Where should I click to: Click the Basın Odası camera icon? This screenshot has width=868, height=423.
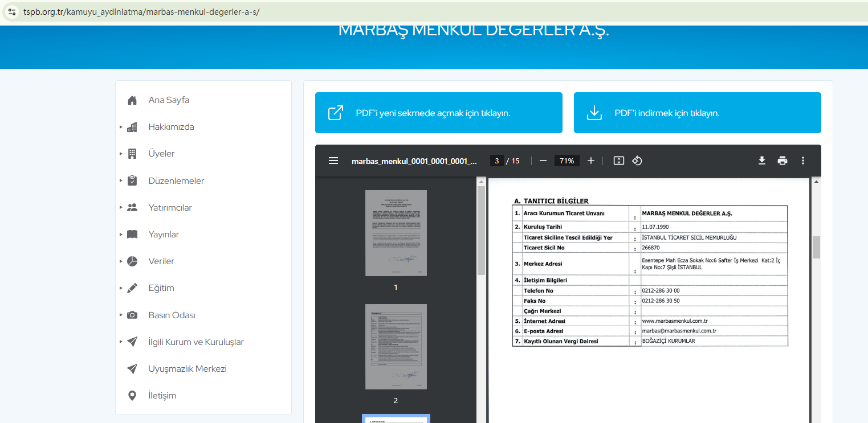(x=132, y=315)
